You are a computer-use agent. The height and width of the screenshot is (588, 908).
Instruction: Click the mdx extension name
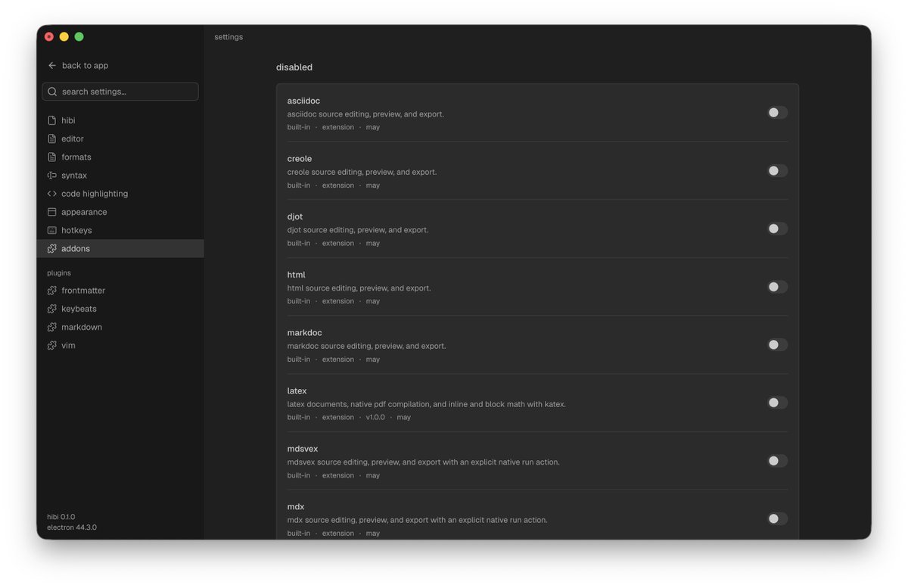pos(296,506)
